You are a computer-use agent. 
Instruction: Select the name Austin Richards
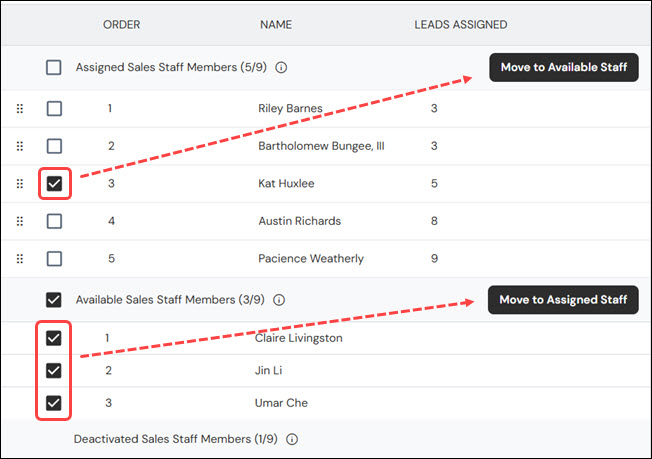pos(299,221)
